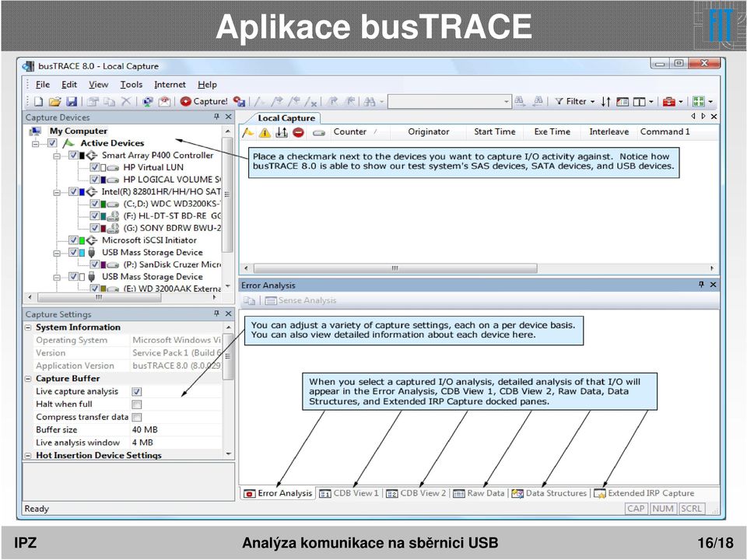Click the drive icon column header
This screenshot has width=747, height=560.
(319, 133)
